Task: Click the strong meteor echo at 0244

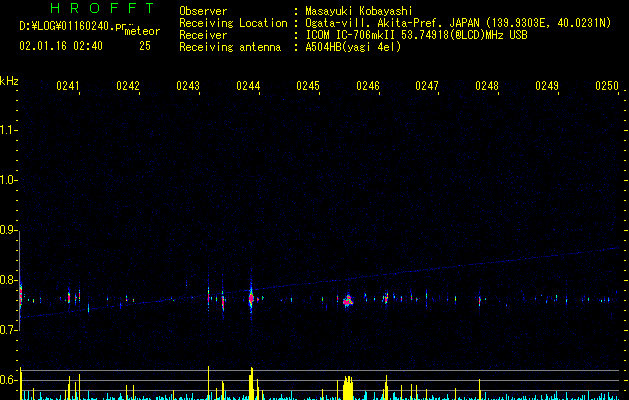Action: 251,299
